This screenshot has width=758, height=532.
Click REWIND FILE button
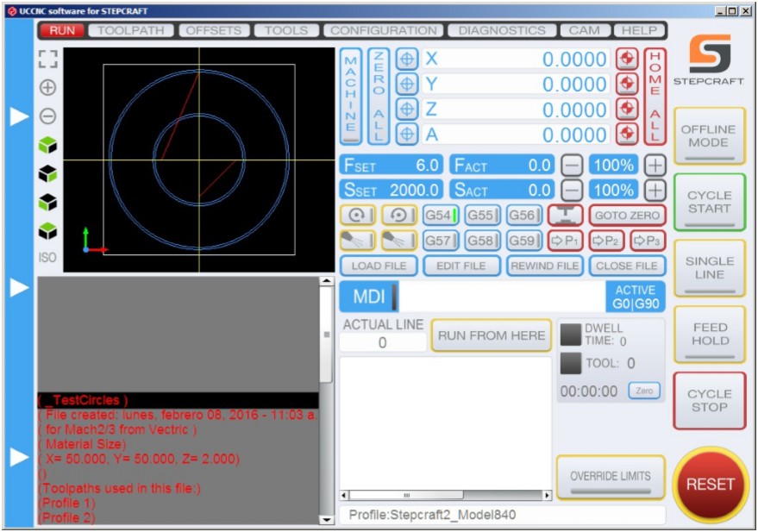pos(545,266)
